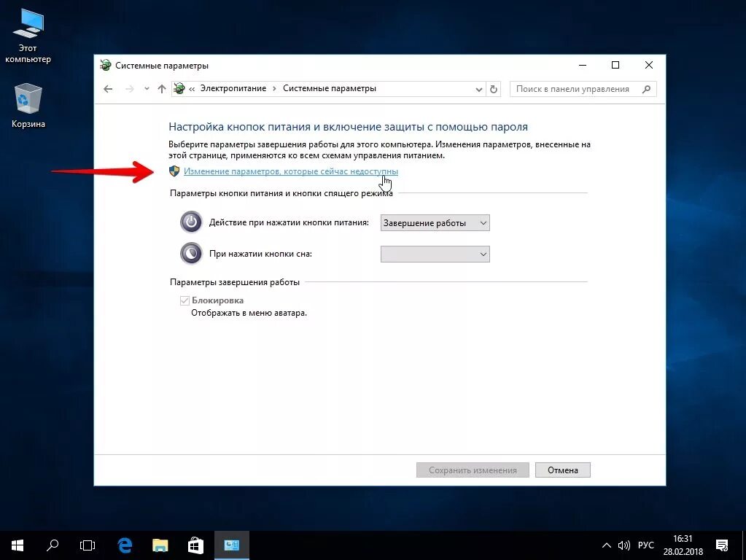Click 'Отображать в меню аватара.' text
The height and width of the screenshot is (560, 746).
click(x=249, y=313)
